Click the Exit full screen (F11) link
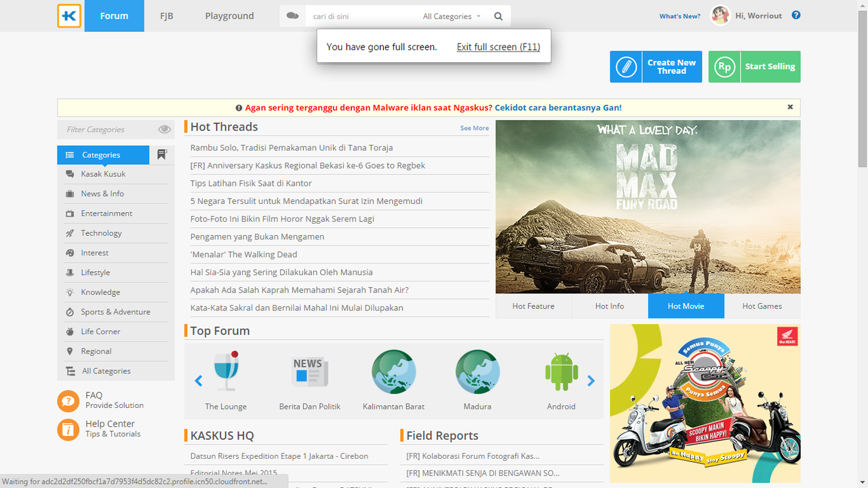This screenshot has height=488, width=868. (x=498, y=47)
